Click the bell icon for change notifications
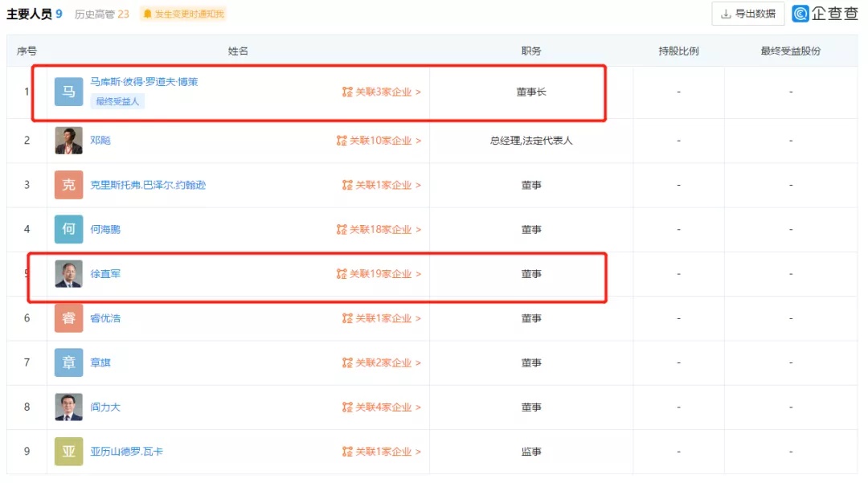 click(x=147, y=14)
